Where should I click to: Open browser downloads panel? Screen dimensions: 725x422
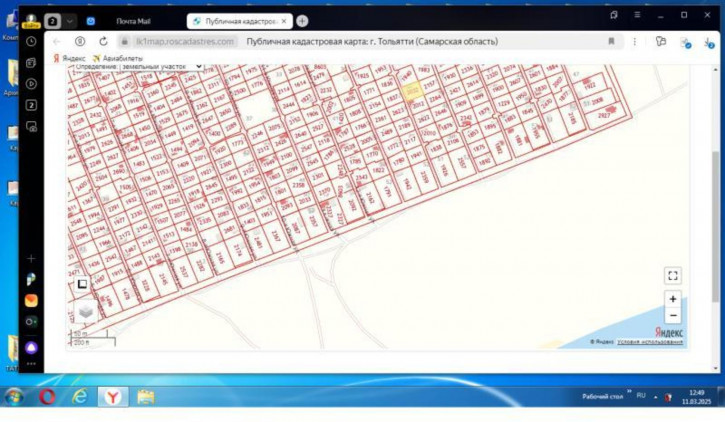[709, 43]
